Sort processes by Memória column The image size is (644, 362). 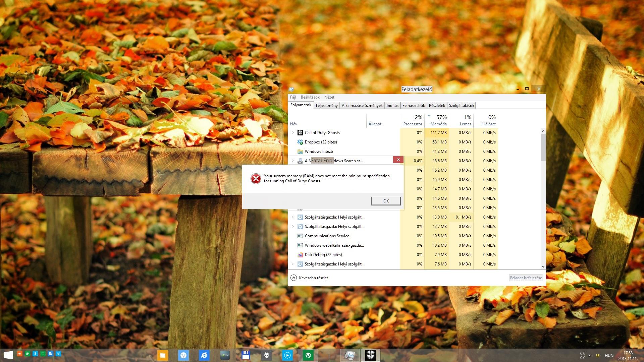[437, 121]
